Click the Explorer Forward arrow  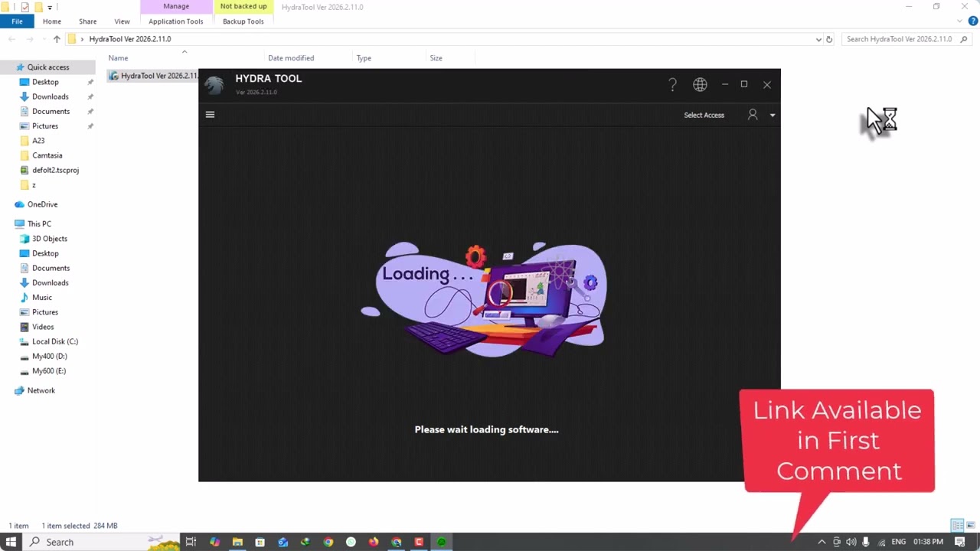pos(29,39)
